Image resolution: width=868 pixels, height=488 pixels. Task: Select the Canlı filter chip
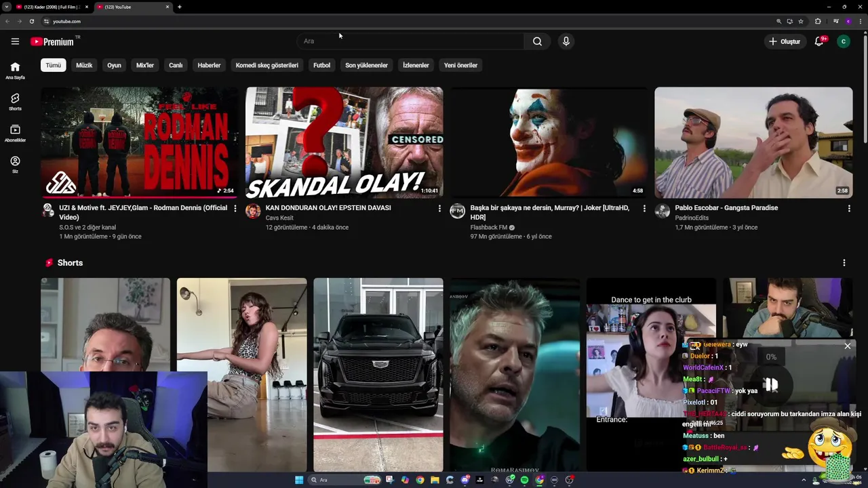(x=176, y=65)
